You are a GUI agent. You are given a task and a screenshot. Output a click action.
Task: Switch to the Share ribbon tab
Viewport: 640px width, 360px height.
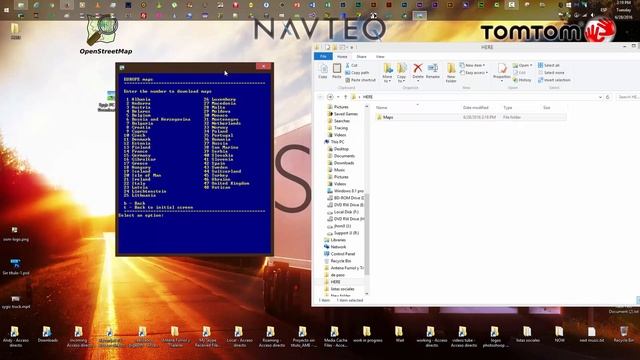point(361,56)
